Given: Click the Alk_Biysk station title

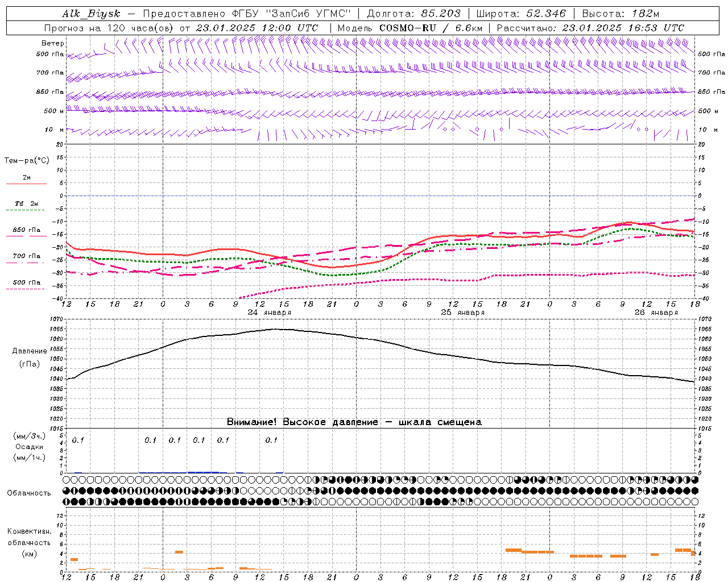Looking at the screenshot, I should [91, 14].
